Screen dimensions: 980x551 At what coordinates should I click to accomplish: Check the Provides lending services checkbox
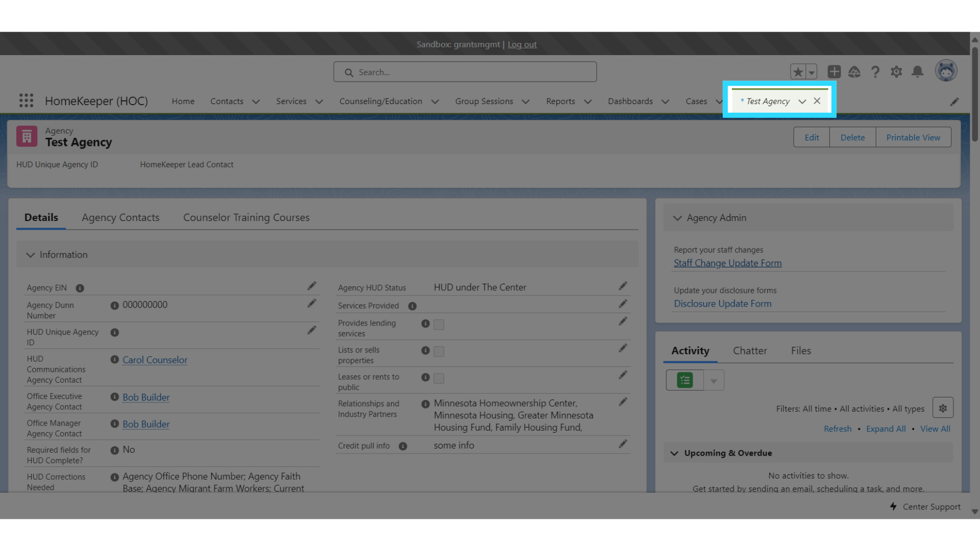(438, 324)
